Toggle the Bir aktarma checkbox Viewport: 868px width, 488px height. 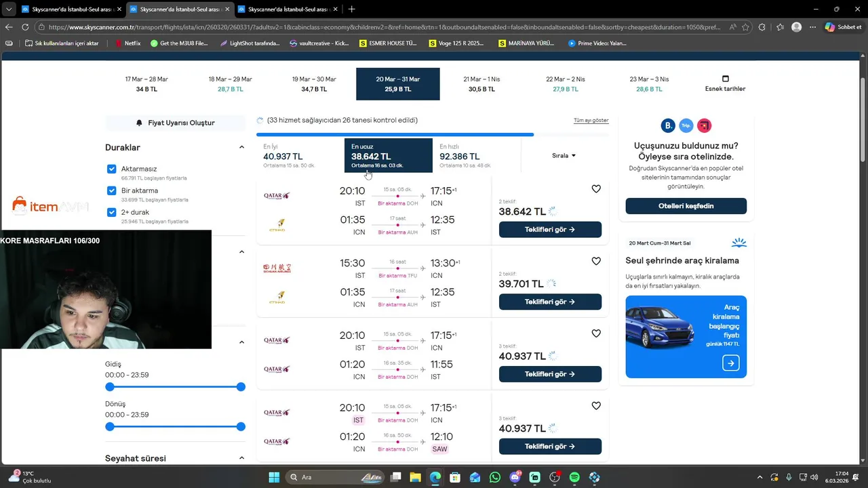pos(112,190)
